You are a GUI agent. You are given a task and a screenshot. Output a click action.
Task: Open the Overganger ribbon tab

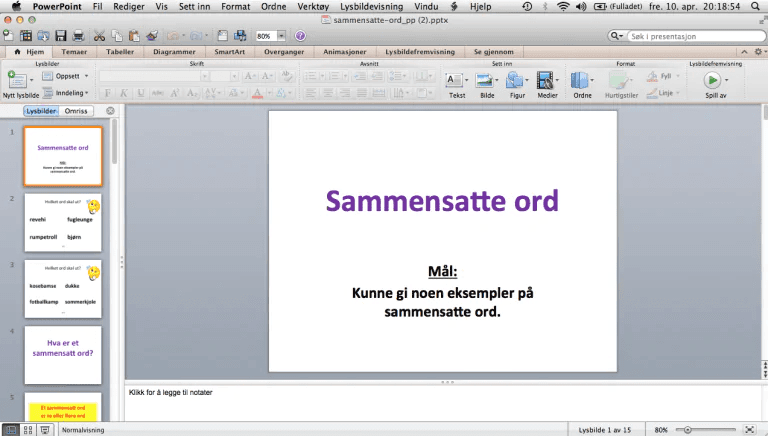tap(283, 52)
